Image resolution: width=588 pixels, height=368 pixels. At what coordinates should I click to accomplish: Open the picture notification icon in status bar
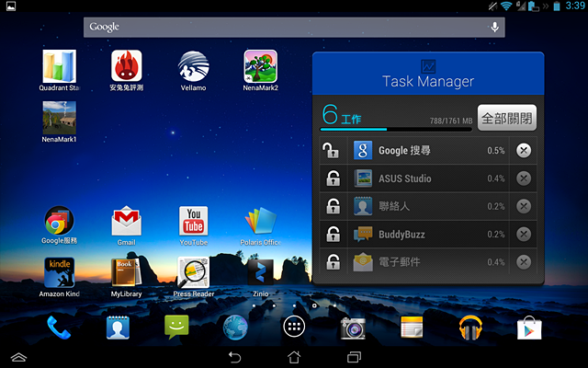[x=11, y=6]
